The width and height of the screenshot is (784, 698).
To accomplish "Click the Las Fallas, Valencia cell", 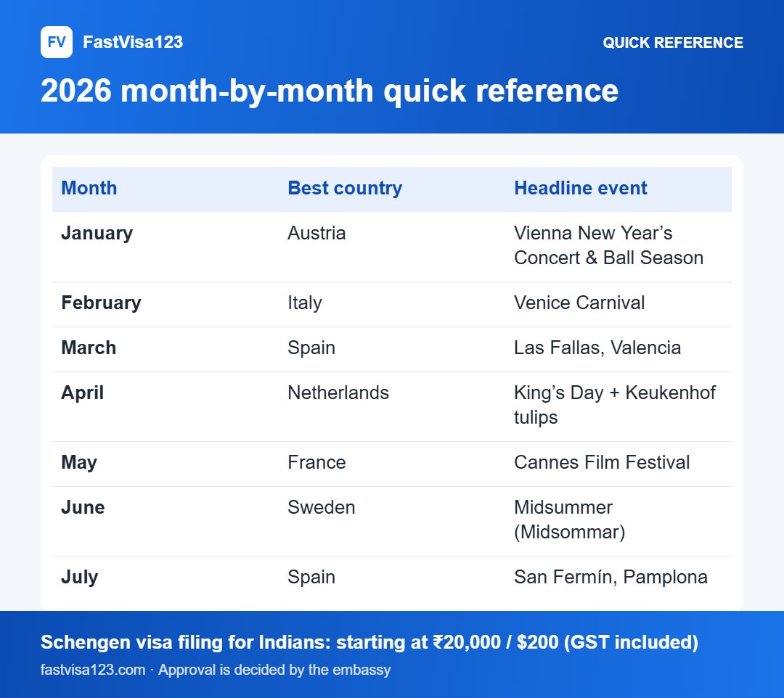I will coord(597,348).
